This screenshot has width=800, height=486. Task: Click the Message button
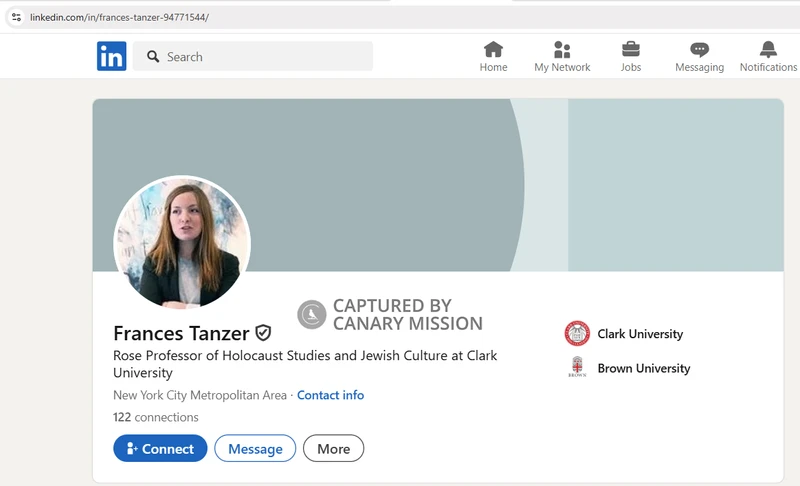pos(255,449)
